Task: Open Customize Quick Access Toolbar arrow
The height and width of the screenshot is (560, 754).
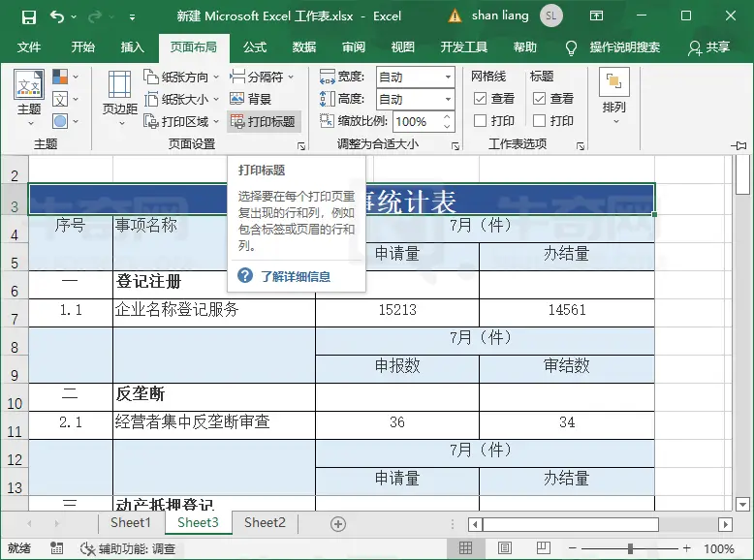Action: tap(132, 17)
